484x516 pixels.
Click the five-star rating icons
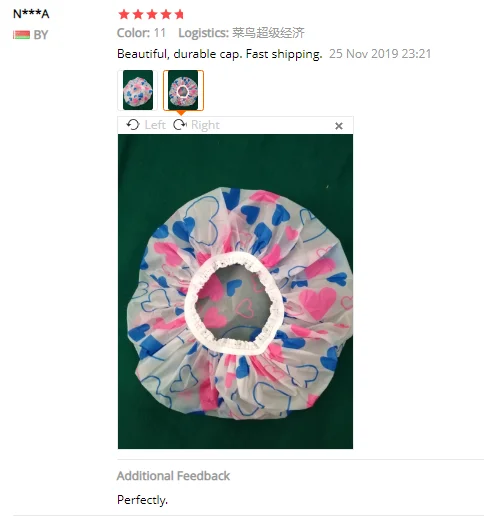click(x=151, y=14)
